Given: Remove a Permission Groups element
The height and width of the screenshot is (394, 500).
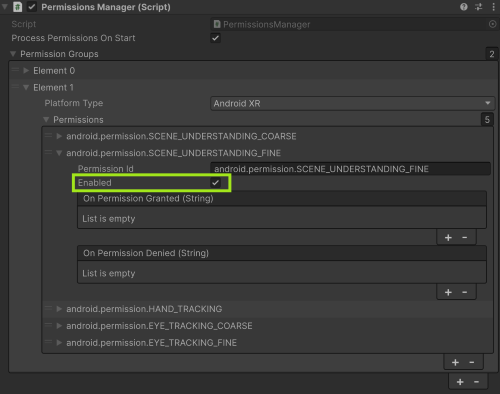Looking at the screenshot, I should tap(477, 382).
